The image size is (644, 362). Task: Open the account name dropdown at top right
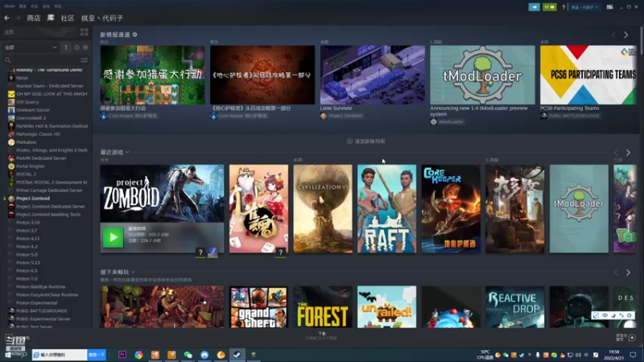pos(584,7)
